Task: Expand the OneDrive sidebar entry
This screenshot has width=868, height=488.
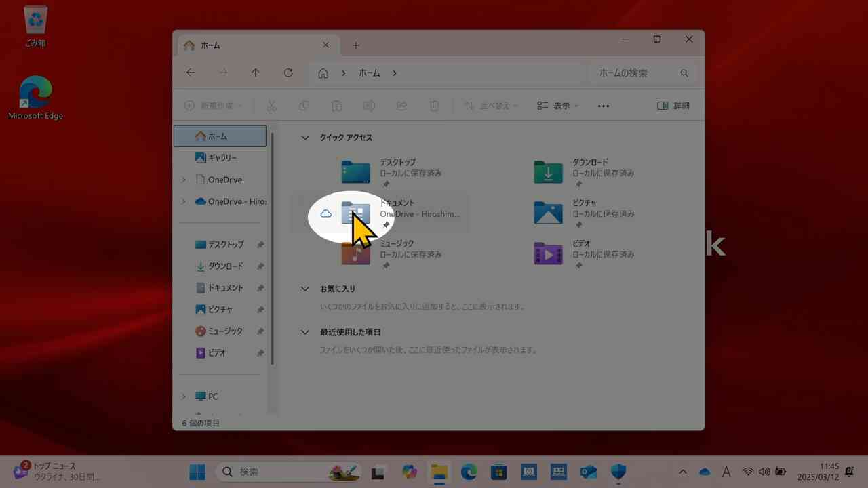Action: pyautogui.click(x=183, y=179)
